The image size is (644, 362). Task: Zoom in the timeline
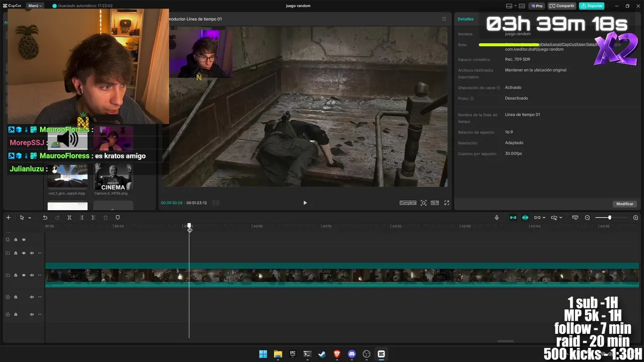click(635, 218)
